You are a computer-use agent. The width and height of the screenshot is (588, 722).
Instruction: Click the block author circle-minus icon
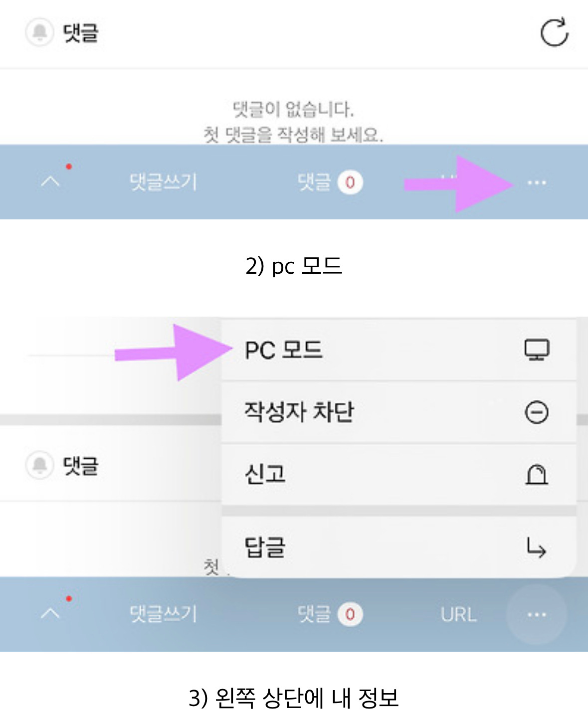click(x=537, y=412)
